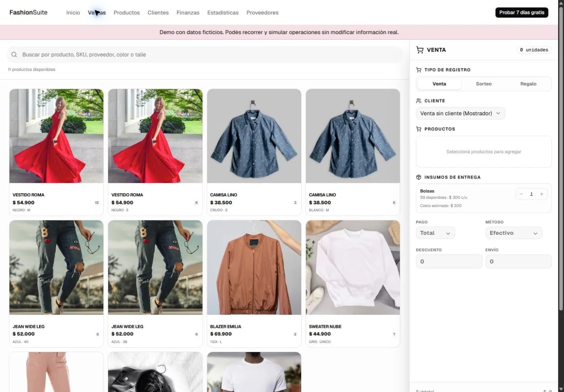Focus the product search field
Viewport: 564px width, 392px height.
pos(205,55)
